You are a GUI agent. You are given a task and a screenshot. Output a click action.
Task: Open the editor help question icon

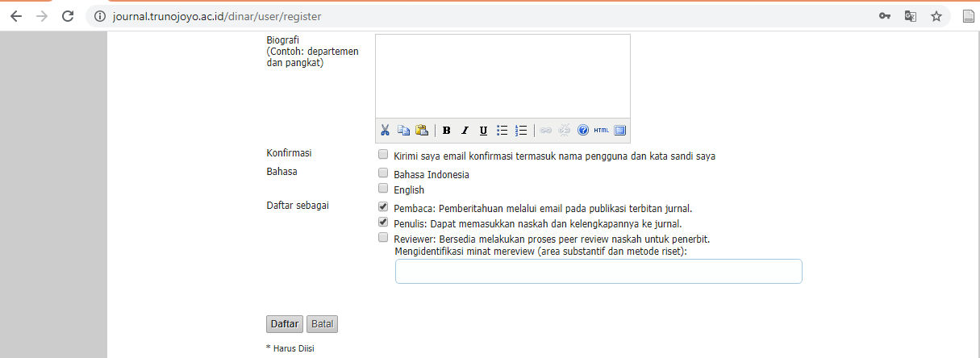tap(583, 131)
